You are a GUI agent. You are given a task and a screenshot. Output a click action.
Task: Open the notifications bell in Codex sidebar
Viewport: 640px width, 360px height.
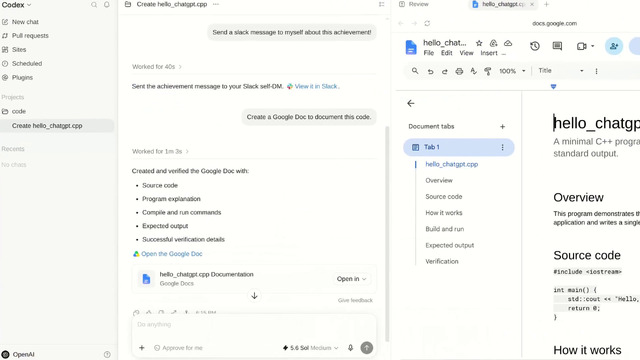pyautogui.click(x=107, y=5)
